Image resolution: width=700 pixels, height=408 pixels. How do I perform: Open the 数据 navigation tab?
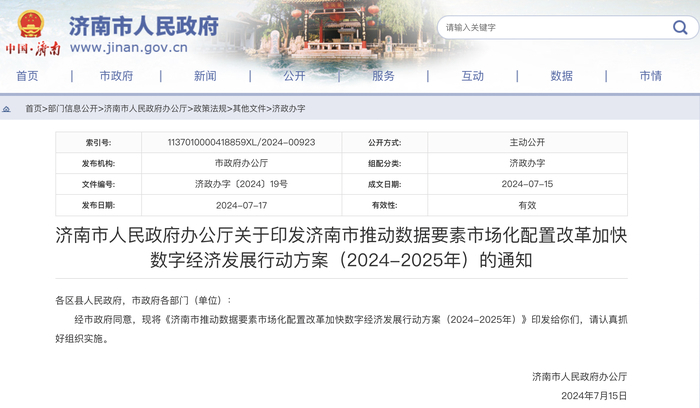(x=561, y=76)
